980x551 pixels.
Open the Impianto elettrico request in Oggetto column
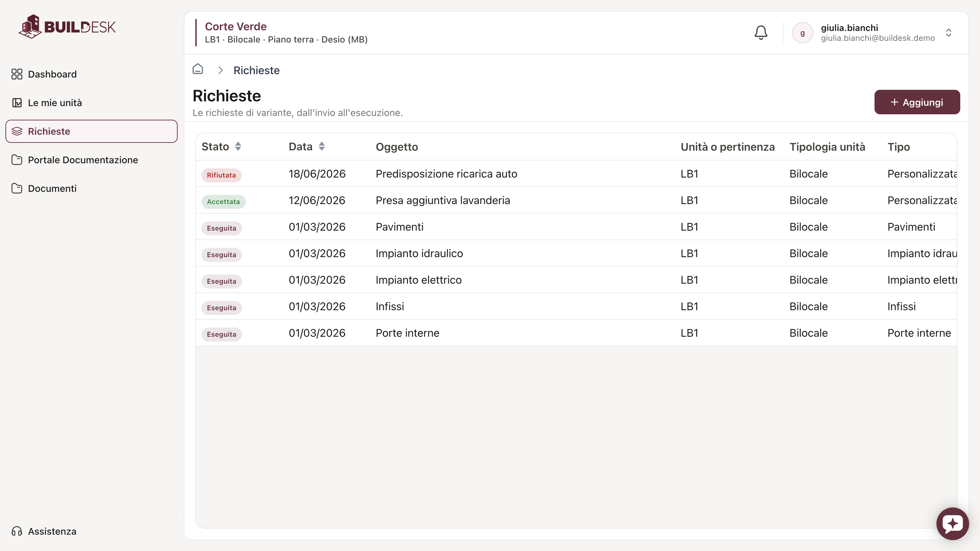point(419,280)
